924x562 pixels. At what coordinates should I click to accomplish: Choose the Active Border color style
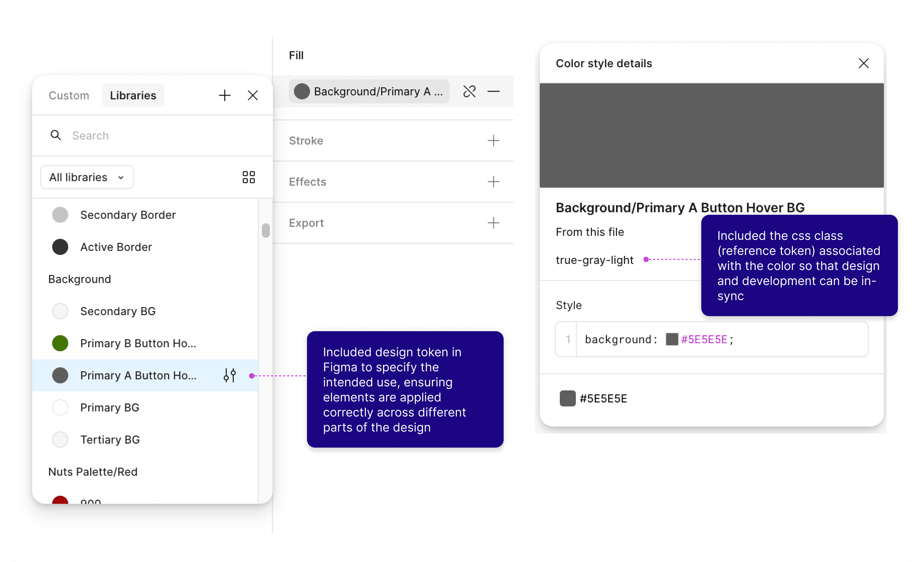[116, 247]
